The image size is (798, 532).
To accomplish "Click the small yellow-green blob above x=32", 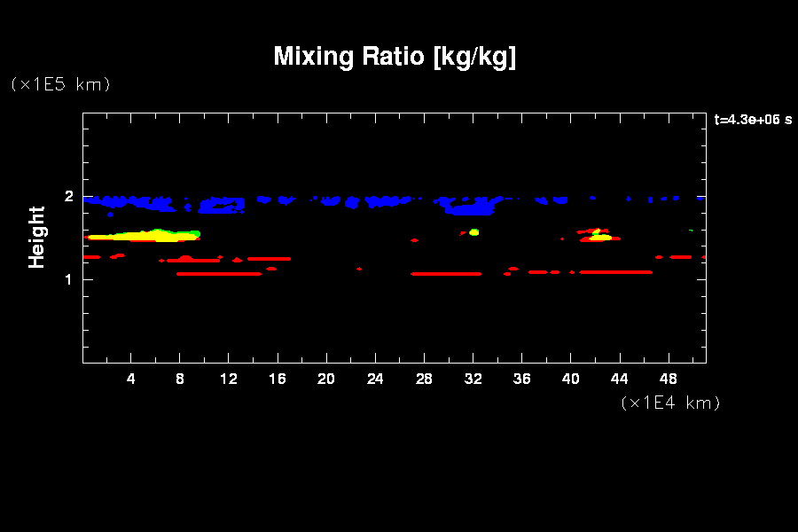I will tap(474, 232).
